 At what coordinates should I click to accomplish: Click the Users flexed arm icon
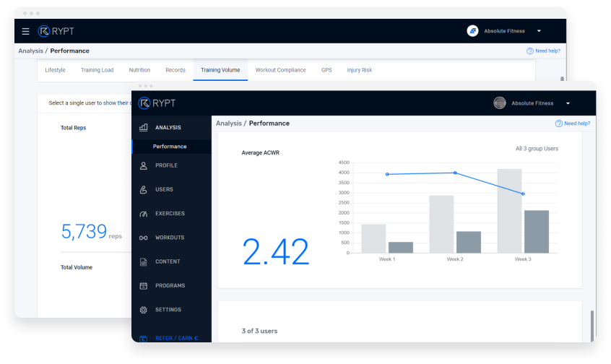pyautogui.click(x=143, y=189)
